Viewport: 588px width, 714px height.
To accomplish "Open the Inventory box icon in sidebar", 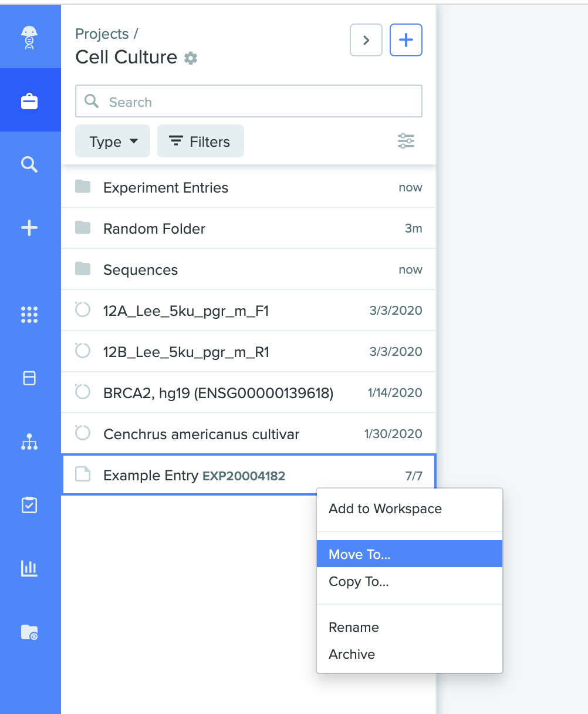I will tap(29, 378).
